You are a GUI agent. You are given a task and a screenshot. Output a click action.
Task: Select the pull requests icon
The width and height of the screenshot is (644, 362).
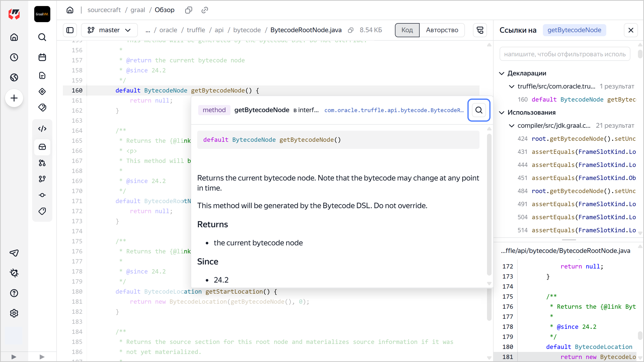coord(42,163)
